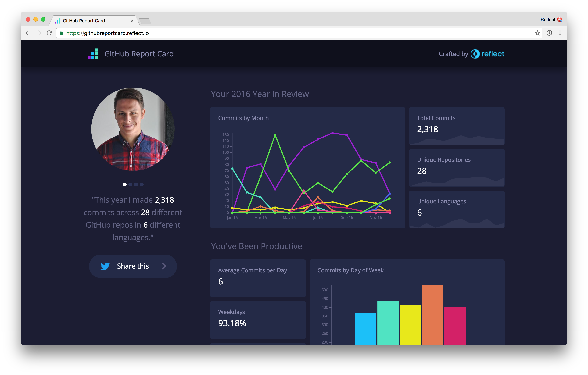Click the padlock icon in the address bar
588x375 pixels.
[x=62, y=33]
